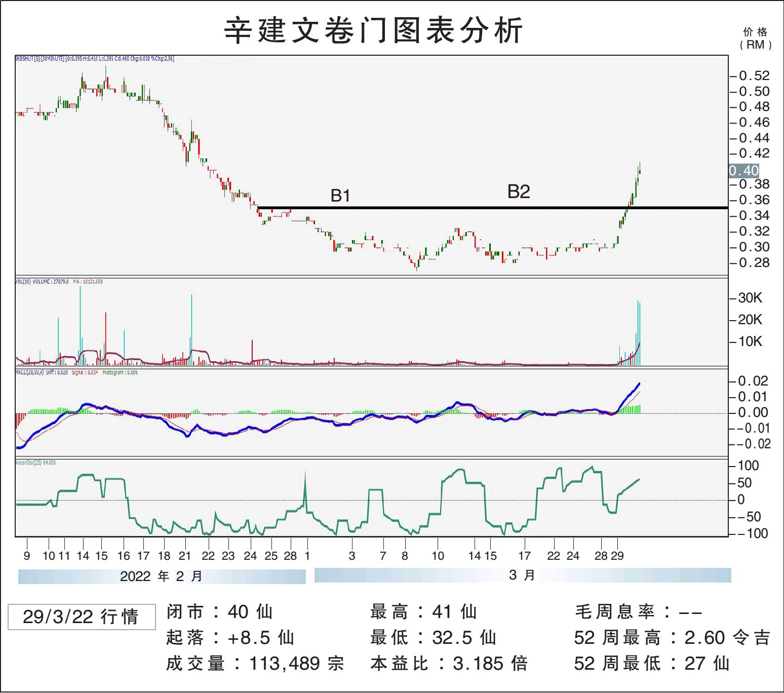Click the 0.32 price axis label
The image size is (784, 693).
(x=754, y=232)
